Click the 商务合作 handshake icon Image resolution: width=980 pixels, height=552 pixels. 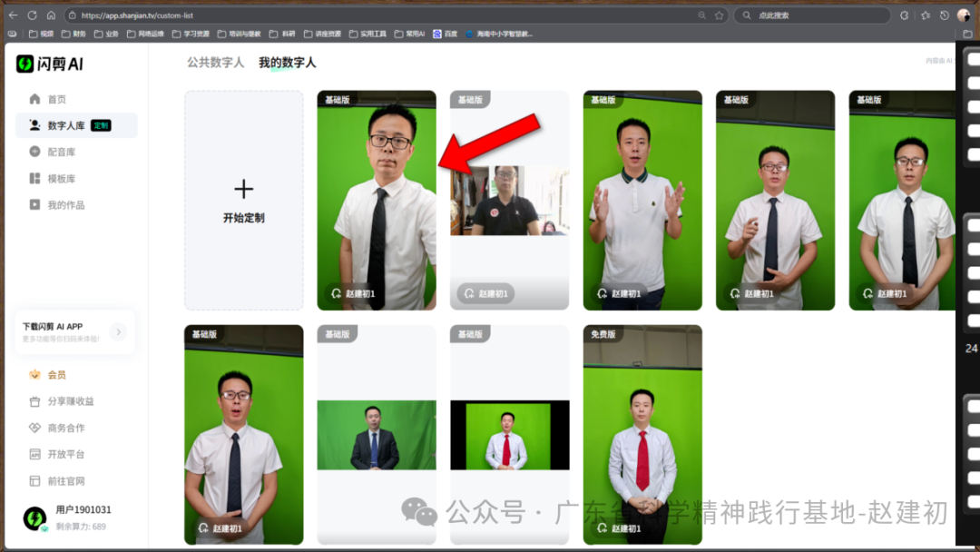35,428
